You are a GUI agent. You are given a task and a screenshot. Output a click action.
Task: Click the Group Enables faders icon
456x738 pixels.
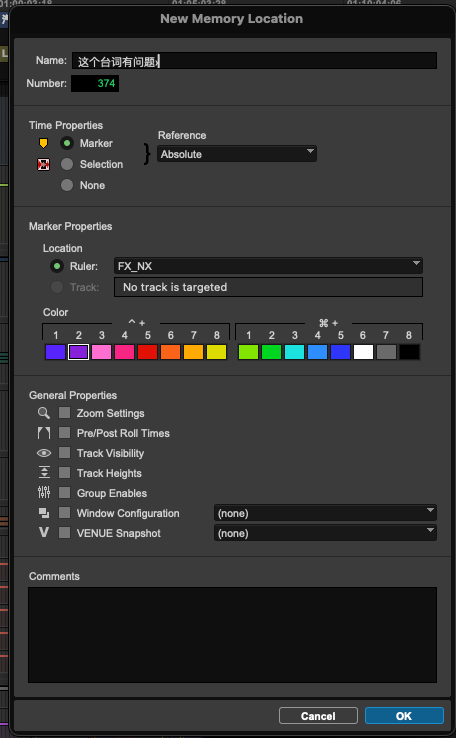point(44,493)
